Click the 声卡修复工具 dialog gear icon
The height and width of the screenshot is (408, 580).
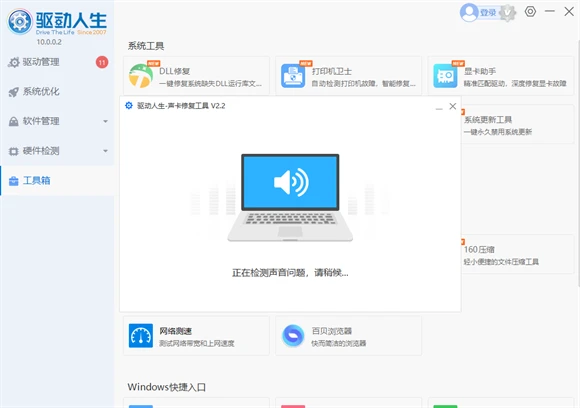click(129, 106)
